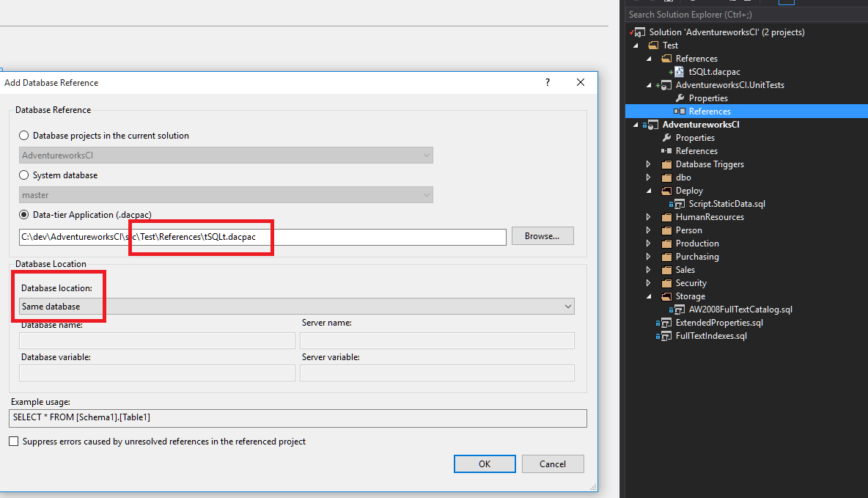Collapse the Storage folder node
Screen dimensions: 868x498
pos(648,296)
